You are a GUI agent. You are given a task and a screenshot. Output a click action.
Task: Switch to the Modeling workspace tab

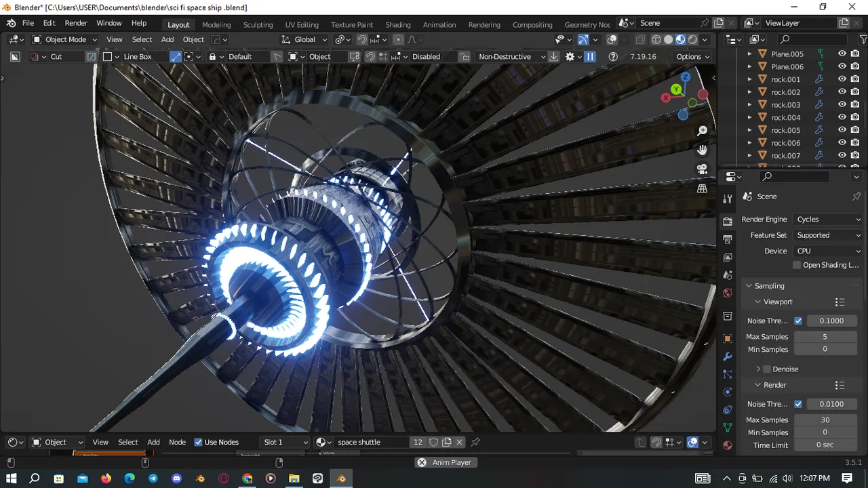216,24
